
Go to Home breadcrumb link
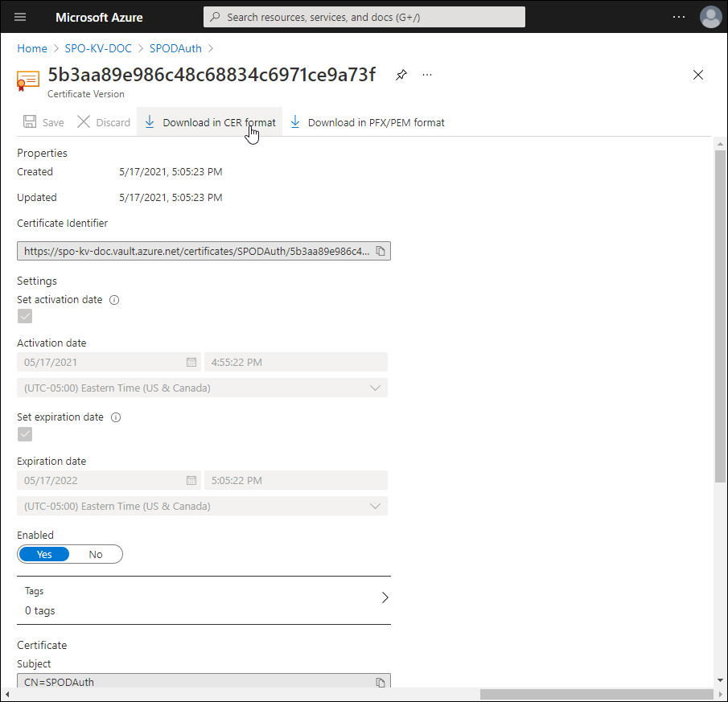[32, 48]
